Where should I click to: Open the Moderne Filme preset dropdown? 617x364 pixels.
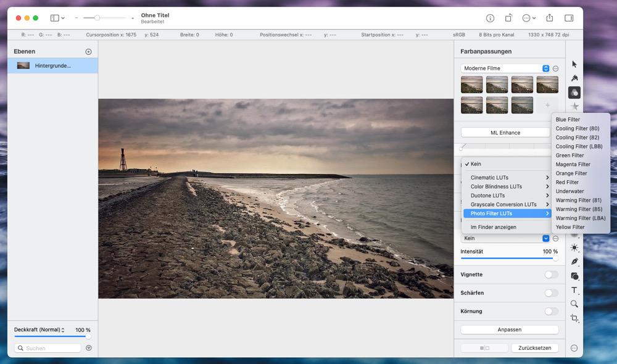point(505,68)
